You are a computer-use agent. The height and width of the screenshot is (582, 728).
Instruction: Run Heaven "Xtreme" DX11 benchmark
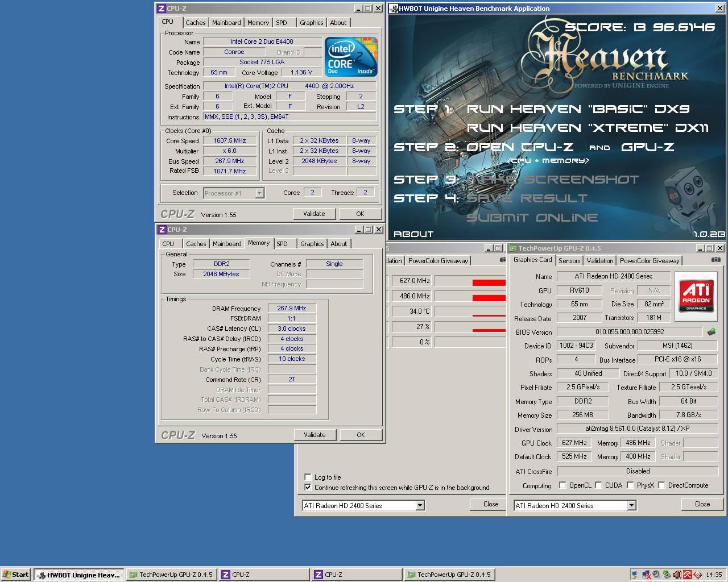click(588, 127)
